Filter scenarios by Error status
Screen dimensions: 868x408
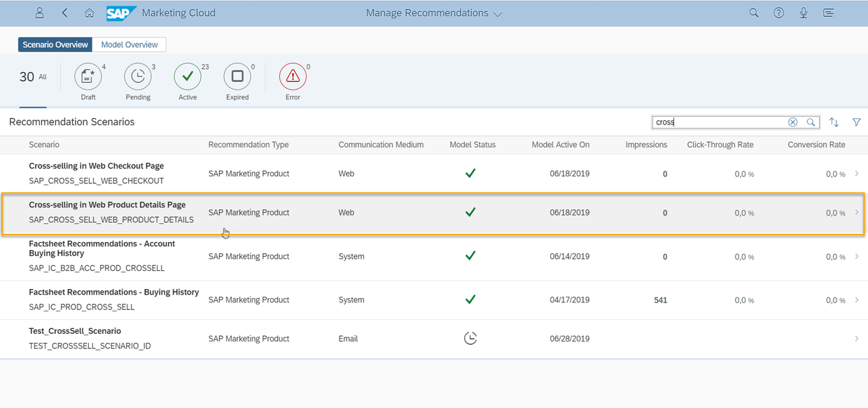(293, 77)
